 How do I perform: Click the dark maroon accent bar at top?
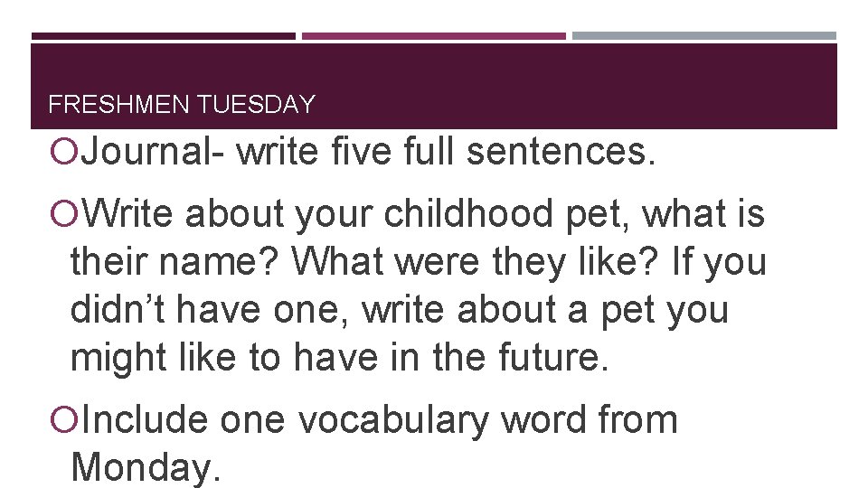[164, 37]
